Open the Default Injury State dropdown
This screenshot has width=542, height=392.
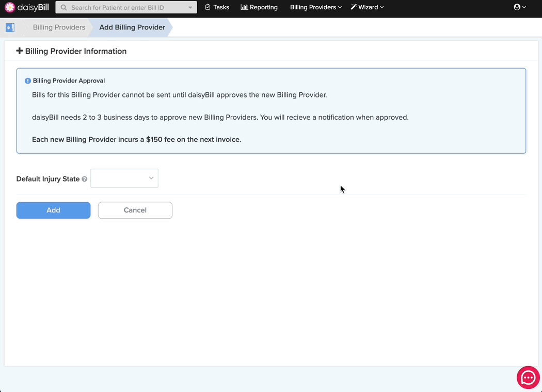124,178
